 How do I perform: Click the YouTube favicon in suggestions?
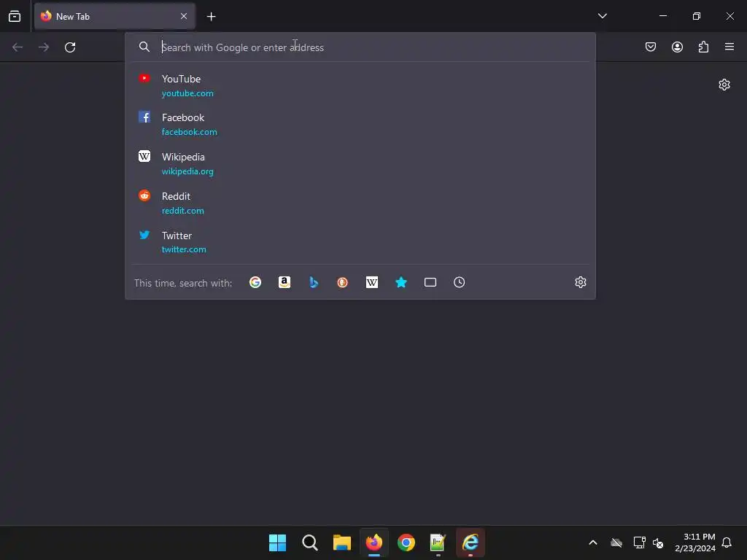pyautogui.click(x=144, y=78)
